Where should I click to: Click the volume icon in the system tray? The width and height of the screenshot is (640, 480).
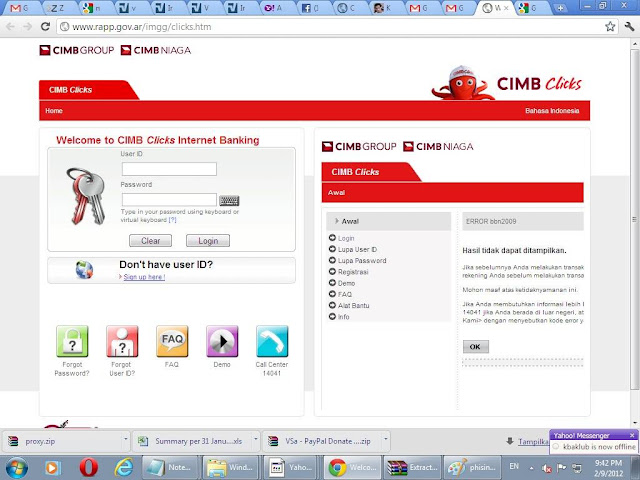[546, 469]
